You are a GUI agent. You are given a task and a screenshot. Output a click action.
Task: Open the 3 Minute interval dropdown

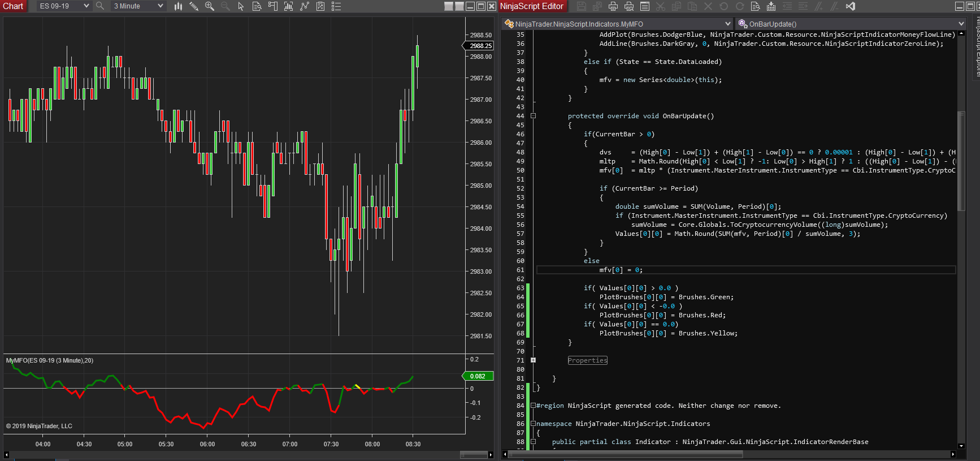(x=138, y=6)
